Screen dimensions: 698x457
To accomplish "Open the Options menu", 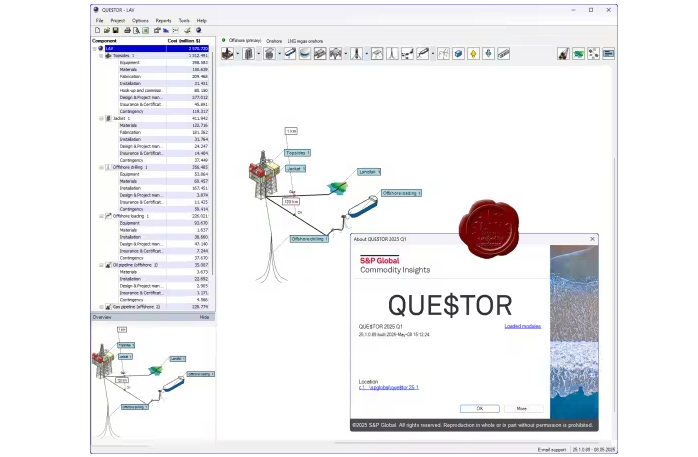I will coord(140,20).
